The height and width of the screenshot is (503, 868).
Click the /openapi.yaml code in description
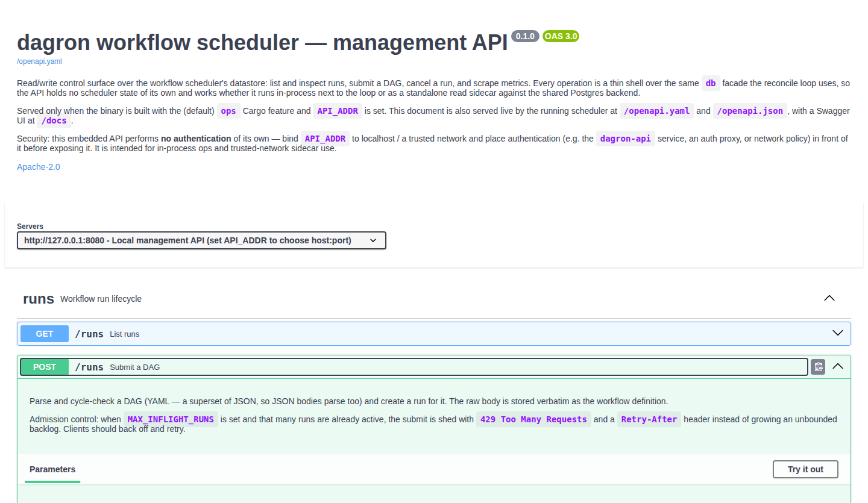(656, 111)
